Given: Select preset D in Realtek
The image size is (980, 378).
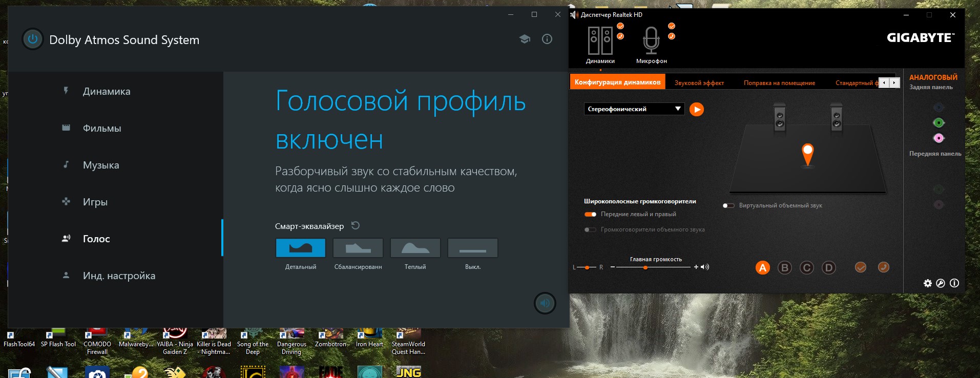Looking at the screenshot, I should pyautogui.click(x=829, y=267).
